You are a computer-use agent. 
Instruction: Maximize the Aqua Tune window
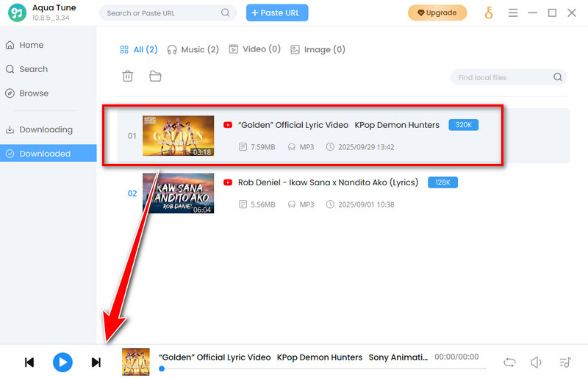click(552, 13)
